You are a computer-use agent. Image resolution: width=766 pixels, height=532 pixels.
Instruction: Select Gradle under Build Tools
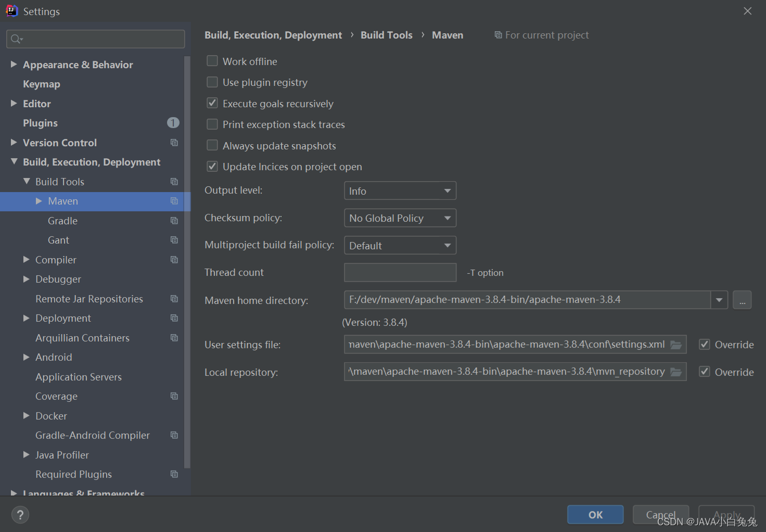click(x=62, y=221)
